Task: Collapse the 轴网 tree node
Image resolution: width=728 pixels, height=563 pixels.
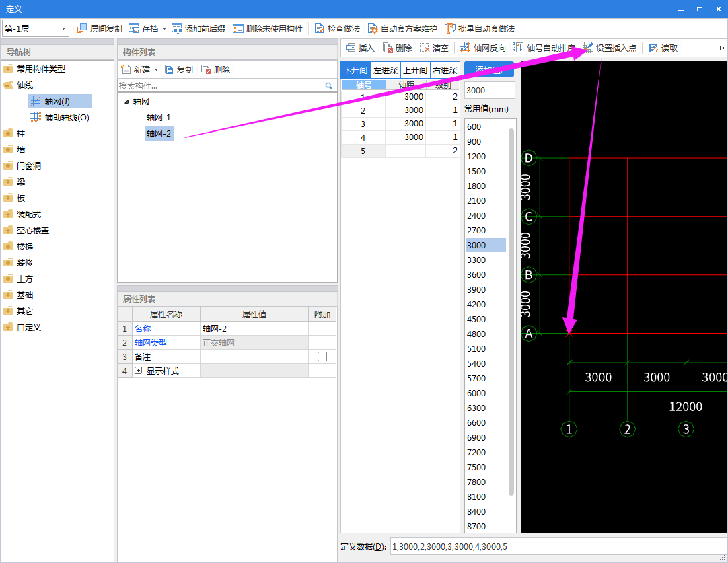Action: [126, 102]
